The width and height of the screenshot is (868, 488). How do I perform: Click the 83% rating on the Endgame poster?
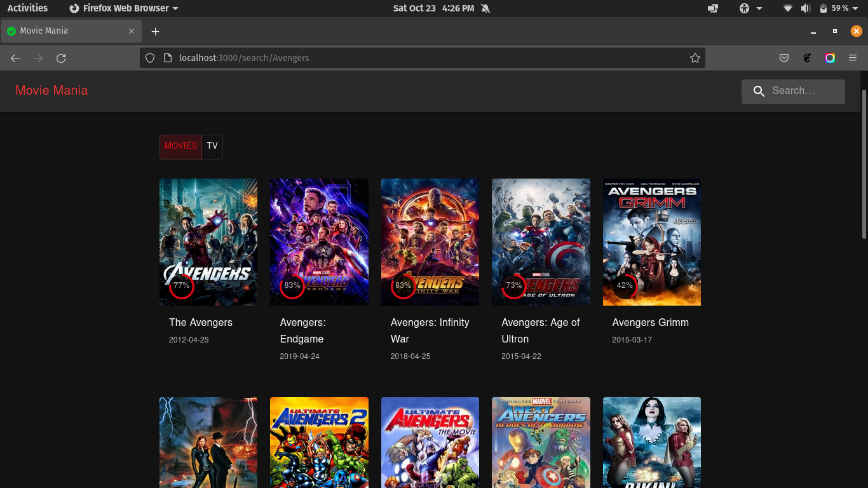(292, 286)
